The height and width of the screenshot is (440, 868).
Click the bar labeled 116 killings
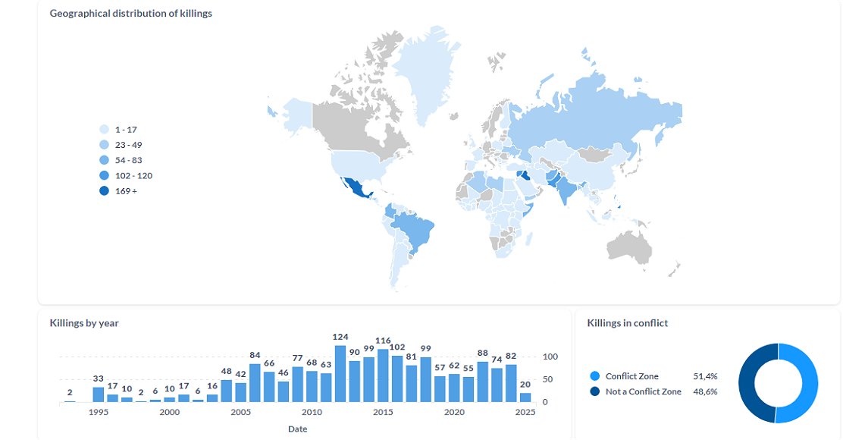pos(383,376)
